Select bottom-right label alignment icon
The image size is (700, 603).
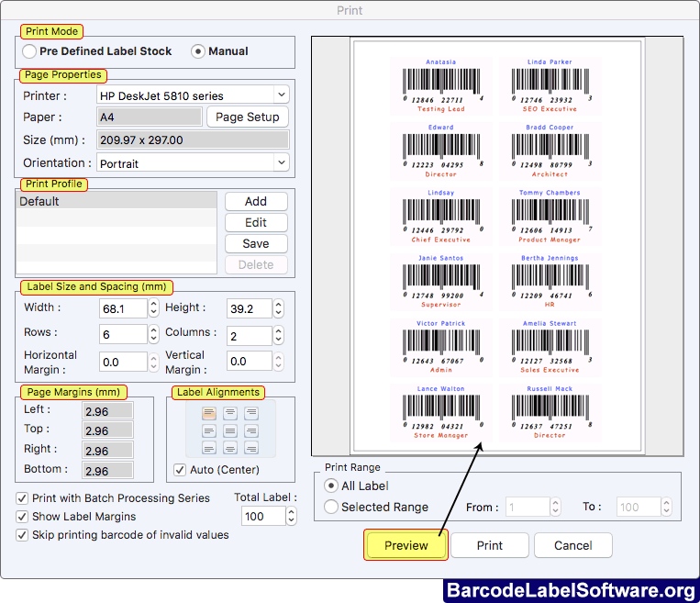coord(251,448)
